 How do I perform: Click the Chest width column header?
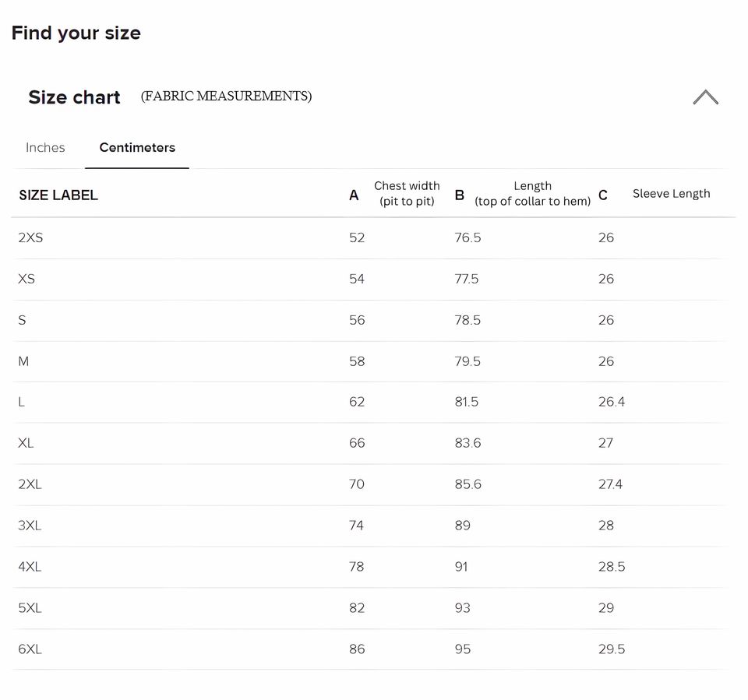pyautogui.click(x=406, y=193)
